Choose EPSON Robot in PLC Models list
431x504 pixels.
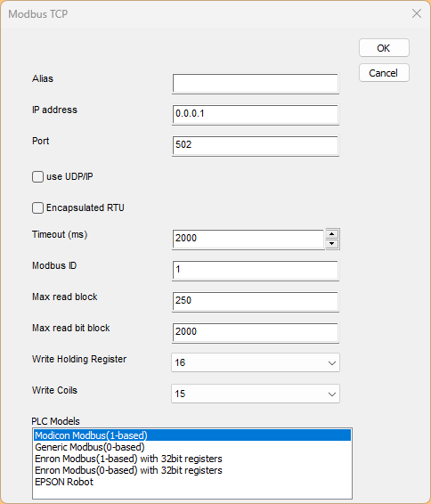point(192,482)
